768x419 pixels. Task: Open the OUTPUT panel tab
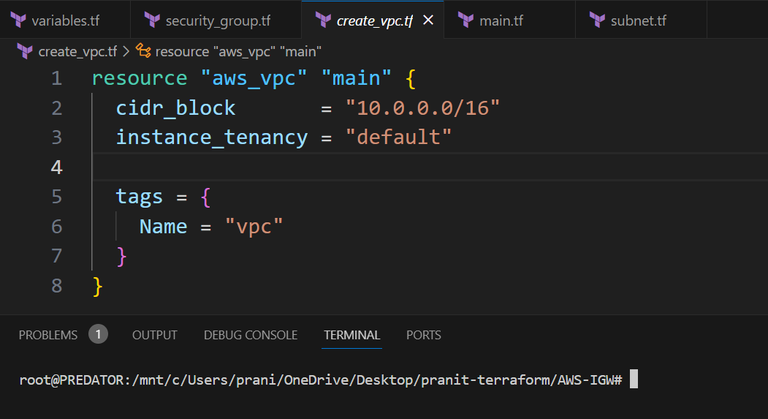(x=154, y=335)
